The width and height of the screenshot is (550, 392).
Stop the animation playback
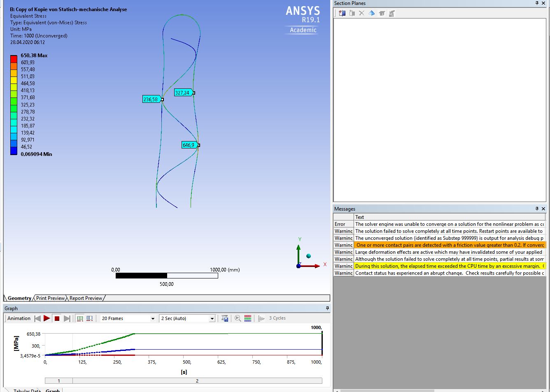click(x=57, y=318)
